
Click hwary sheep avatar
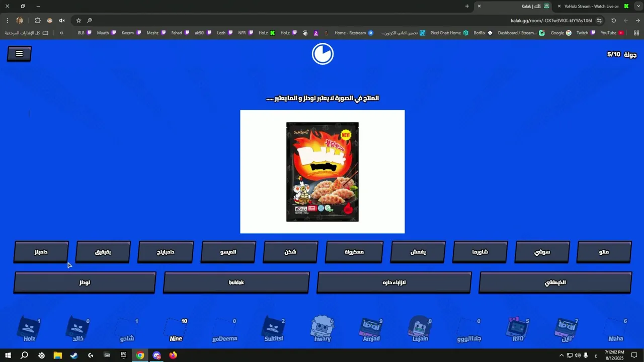click(322, 326)
